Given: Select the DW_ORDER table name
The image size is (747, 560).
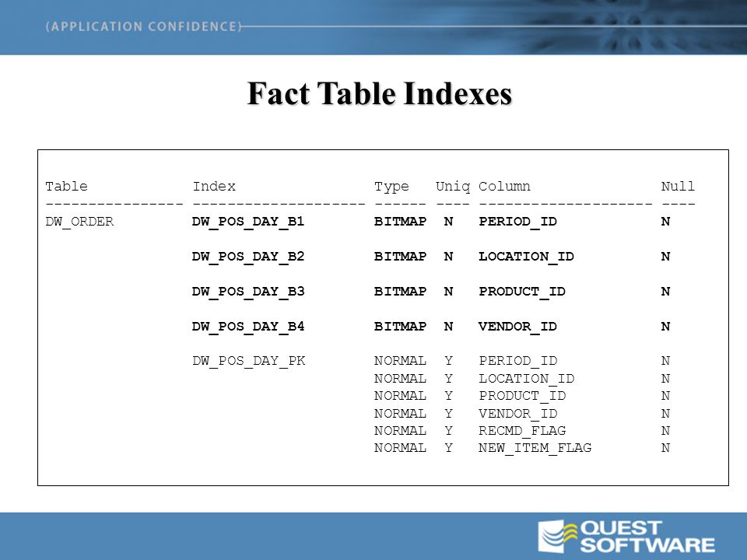Looking at the screenshot, I should 79,222.
